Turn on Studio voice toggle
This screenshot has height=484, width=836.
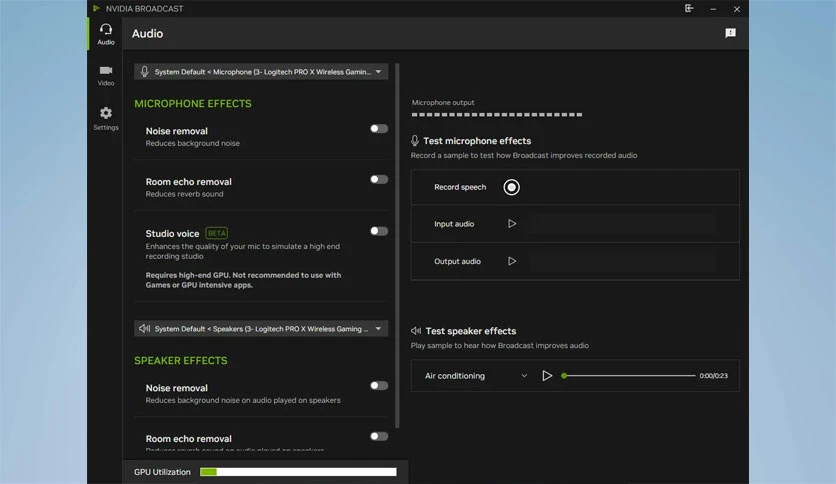tap(379, 231)
